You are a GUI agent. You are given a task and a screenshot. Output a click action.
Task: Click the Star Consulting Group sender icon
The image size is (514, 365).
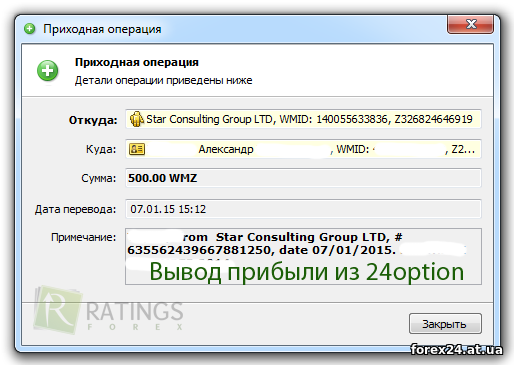[136, 119]
